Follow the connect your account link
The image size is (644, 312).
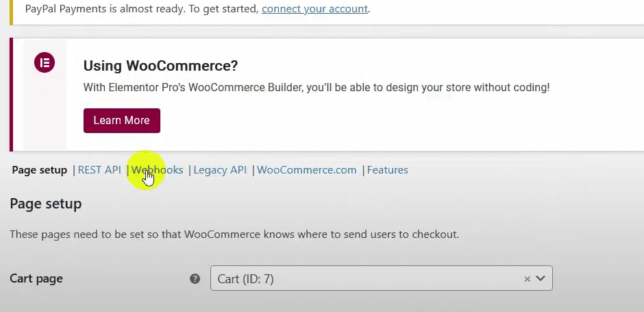[x=314, y=10]
